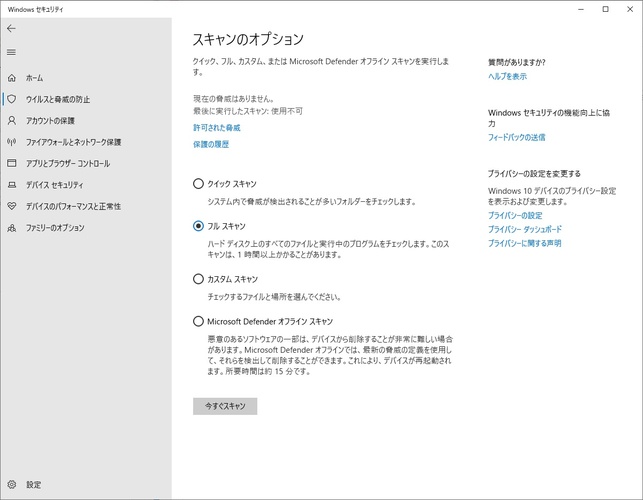Screen dimensions: 643x500
Task: Click the プライバシーの設定を変更する heading
Action: (534, 174)
